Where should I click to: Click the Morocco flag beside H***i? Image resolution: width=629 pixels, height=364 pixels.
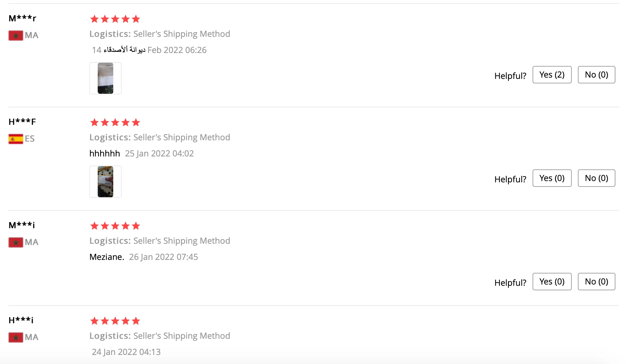click(16, 337)
